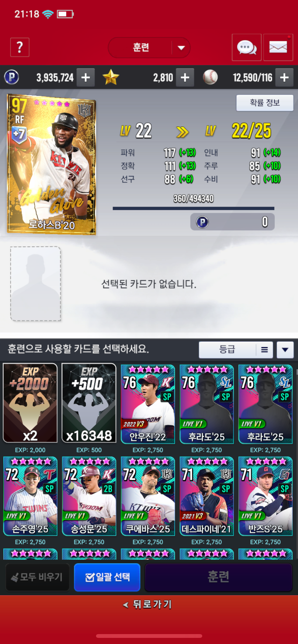Start training with the 훈련 button
This screenshot has width=298, height=644.
[x=218, y=577]
